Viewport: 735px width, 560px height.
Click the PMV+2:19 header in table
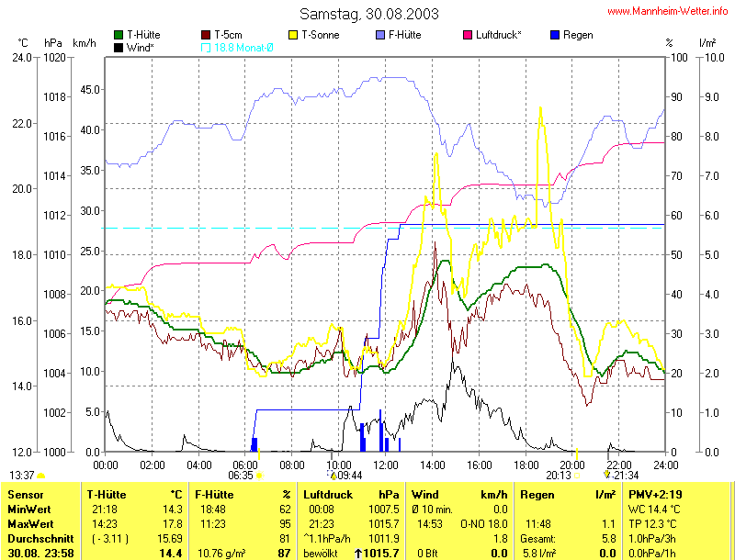[x=657, y=495]
